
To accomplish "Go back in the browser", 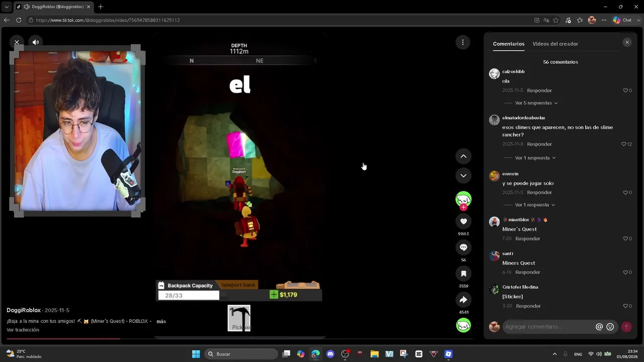I will coord(7,20).
